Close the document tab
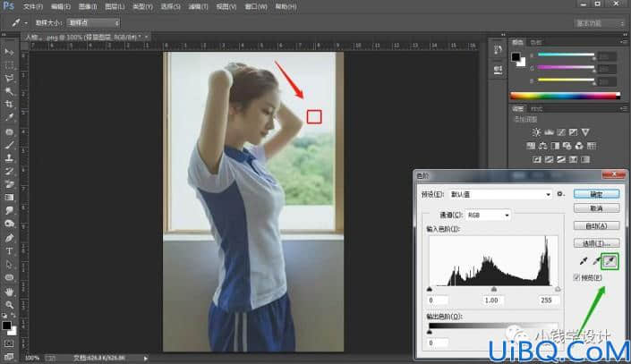This screenshot has height=364, width=631. click(147, 37)
